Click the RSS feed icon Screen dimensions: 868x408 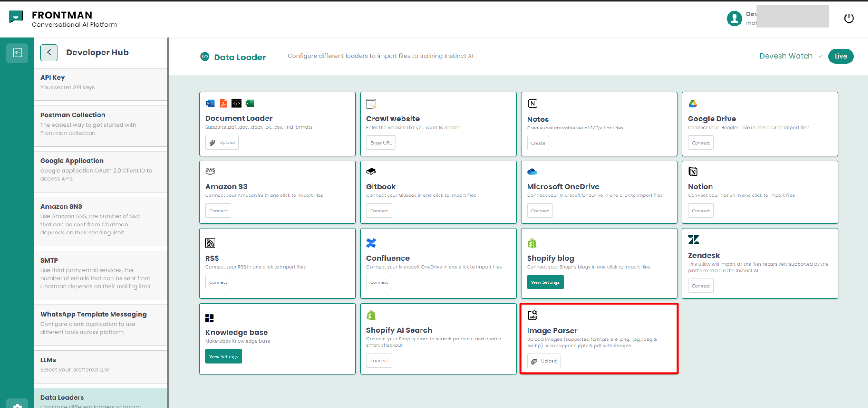tap(210, 243)
